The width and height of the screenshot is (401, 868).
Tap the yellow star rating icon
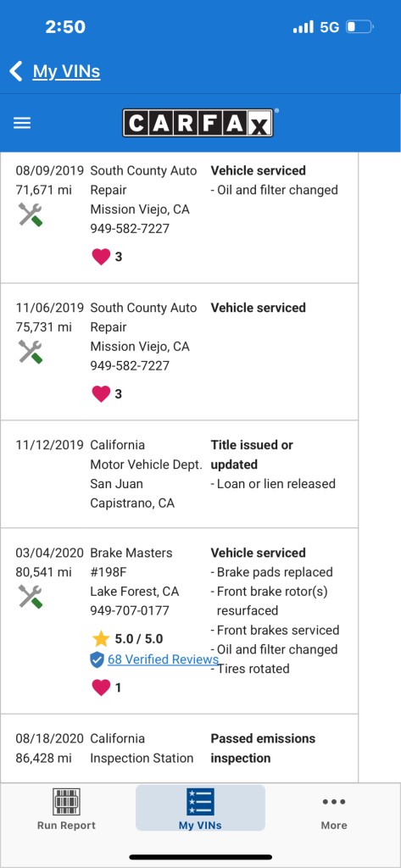(x=101, y=639)
